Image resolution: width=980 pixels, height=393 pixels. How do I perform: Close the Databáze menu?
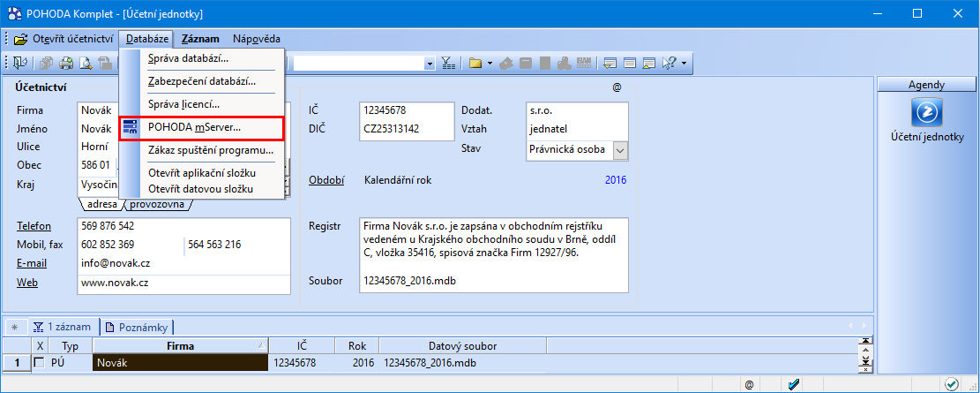147,39
